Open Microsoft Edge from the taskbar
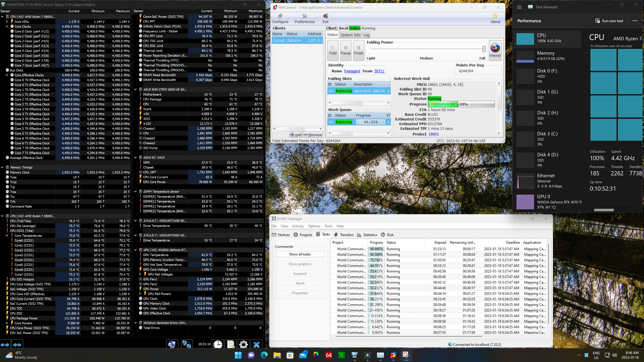 tap(264, 355)
